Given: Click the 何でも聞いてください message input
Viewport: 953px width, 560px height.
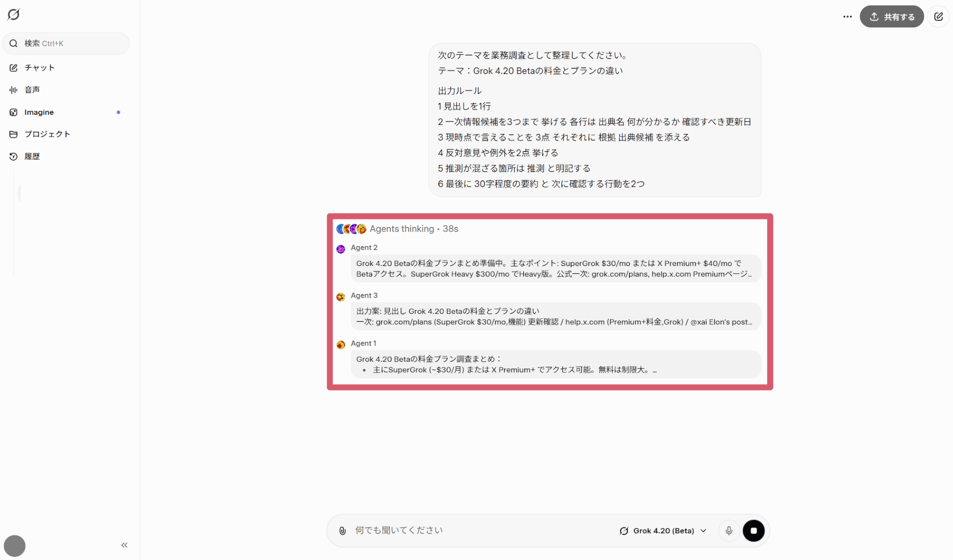Looking at the screenshot, I should (x=479, y=531).
